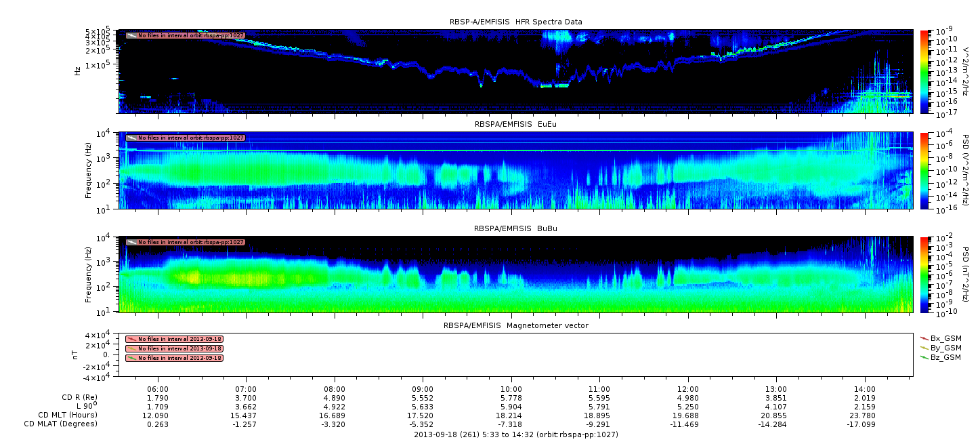
Task: Click the icon in the BuBu panel warning badge
Action: [131, 242]
